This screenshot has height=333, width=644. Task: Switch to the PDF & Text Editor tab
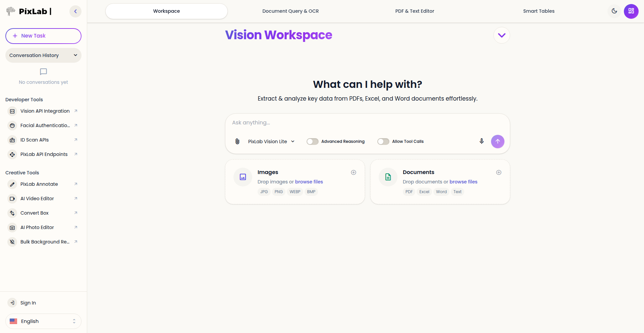click(x=415, y=11)
